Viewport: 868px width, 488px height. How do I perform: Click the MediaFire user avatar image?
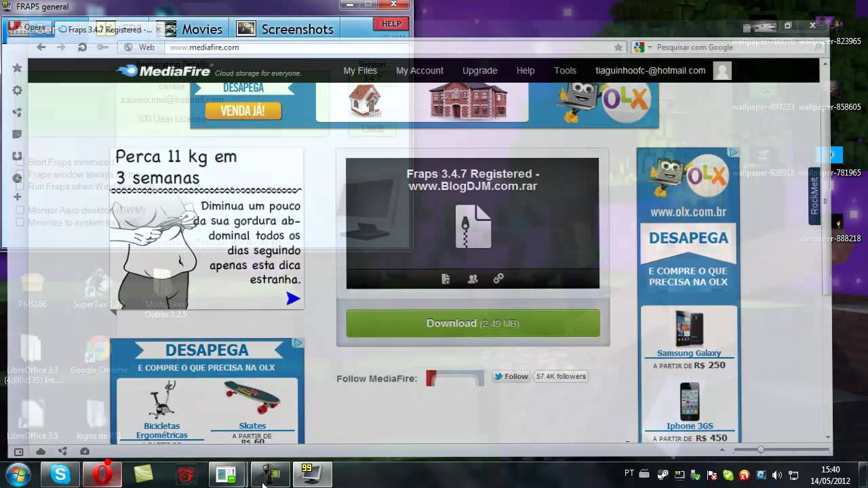point(722,70)
